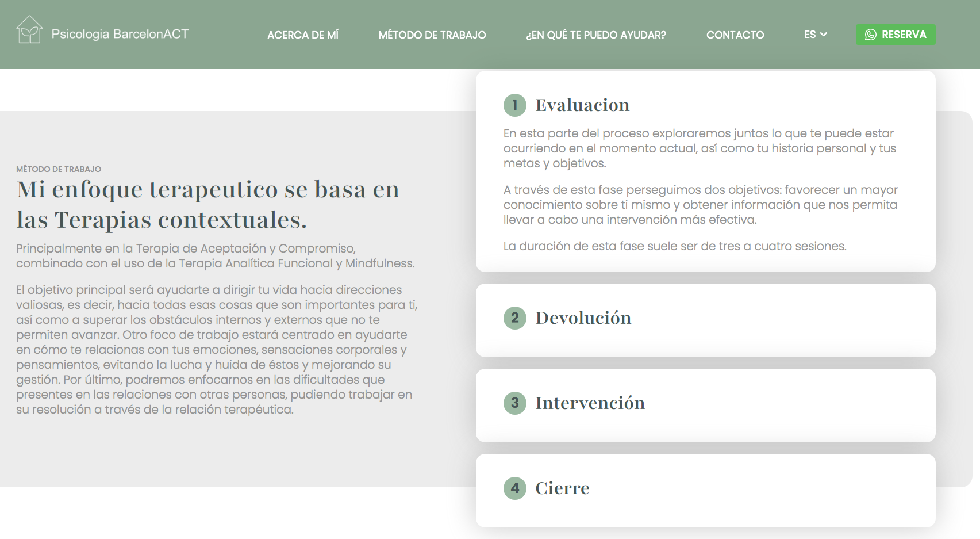Open the ¿EN QUÉ TE PUEDO AYUDAR? link
Screen dimensions: 980x539
pyautogui.click(x=596, y=35)
